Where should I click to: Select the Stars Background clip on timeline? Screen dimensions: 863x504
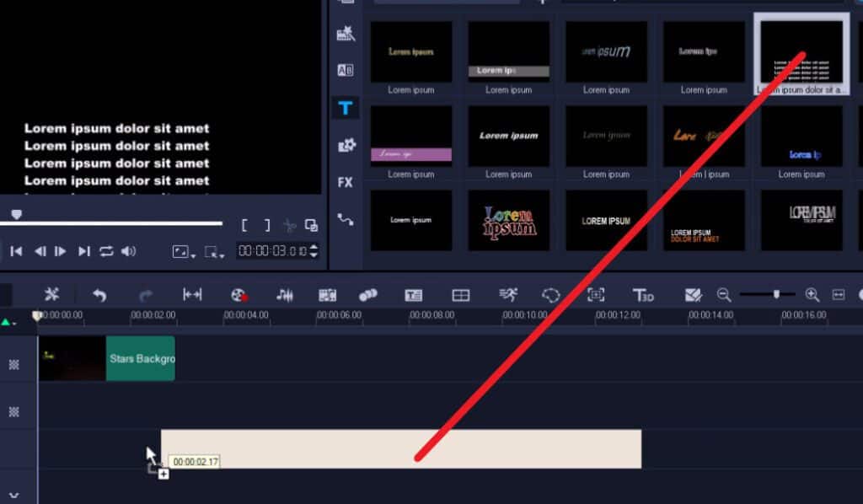[140, 358]
